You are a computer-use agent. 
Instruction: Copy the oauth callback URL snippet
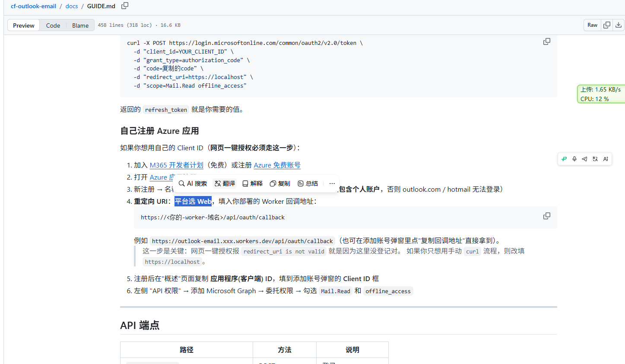[x=547, y=216]
